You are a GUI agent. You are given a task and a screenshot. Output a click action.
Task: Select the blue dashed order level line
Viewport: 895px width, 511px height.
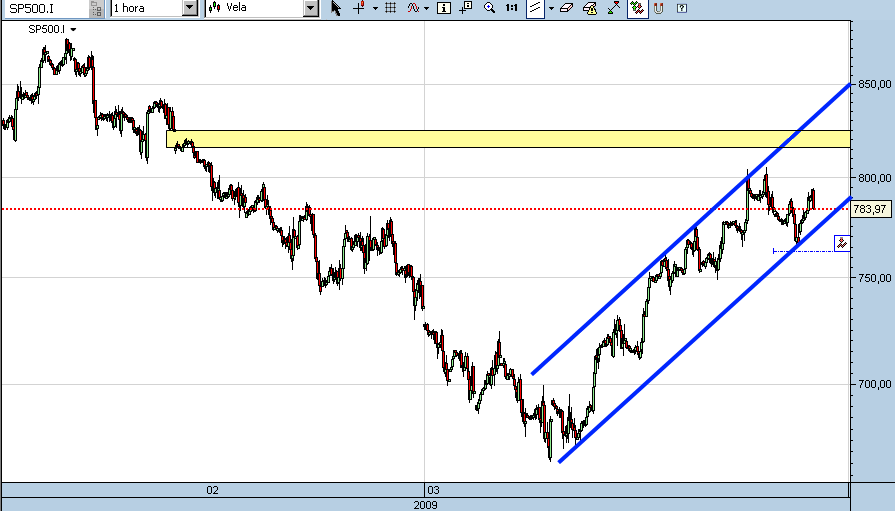point(803,251)
